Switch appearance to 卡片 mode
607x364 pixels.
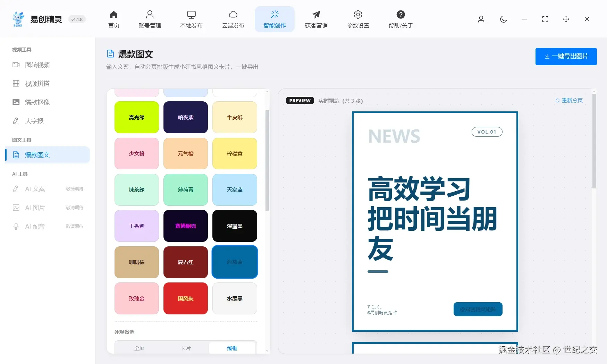[x=186, y=348]
